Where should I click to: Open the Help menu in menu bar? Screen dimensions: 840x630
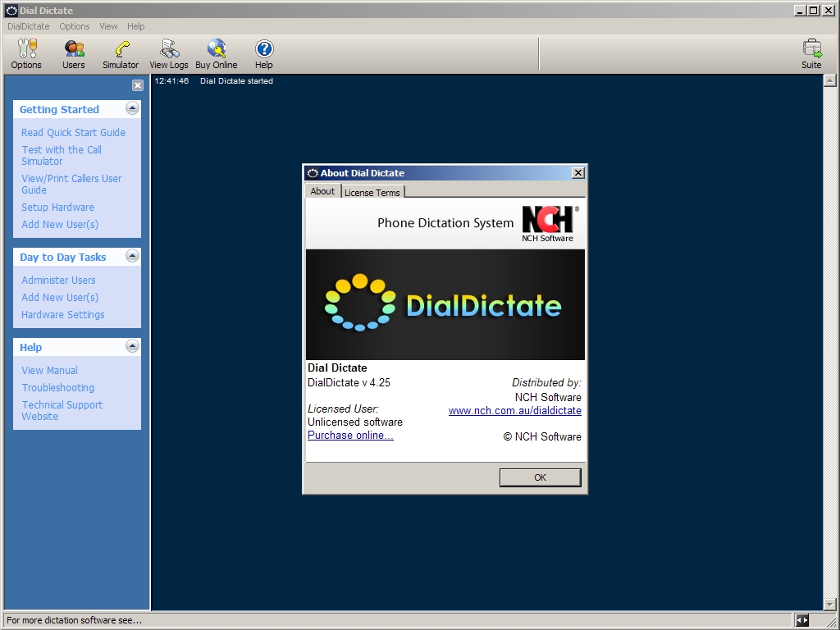(x=135, y=26)
